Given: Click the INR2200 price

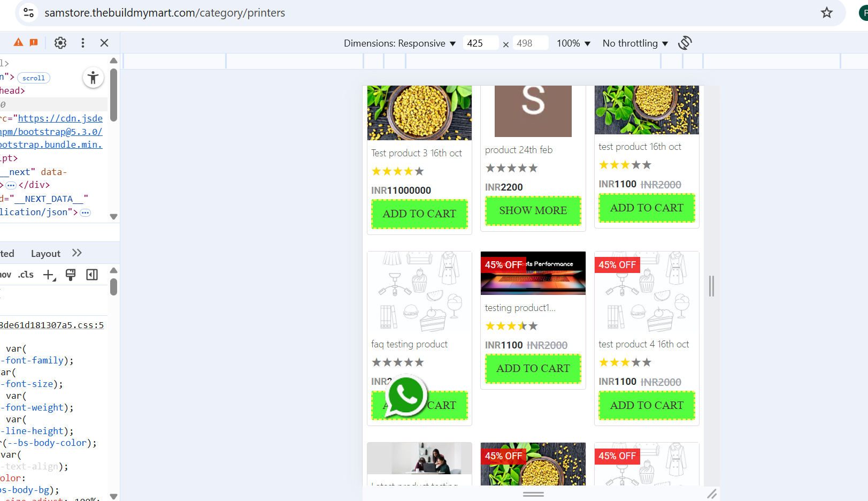Looking at the screenshot, I should click(504, 187).
